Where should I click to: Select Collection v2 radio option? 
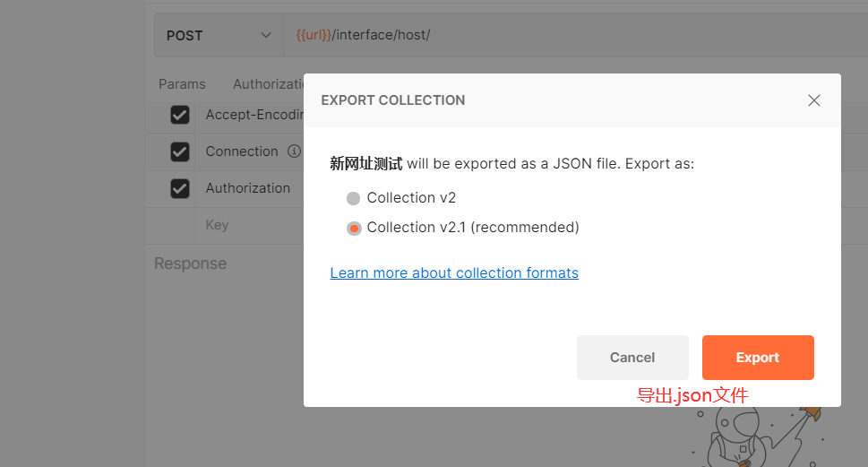click(354, 198)
